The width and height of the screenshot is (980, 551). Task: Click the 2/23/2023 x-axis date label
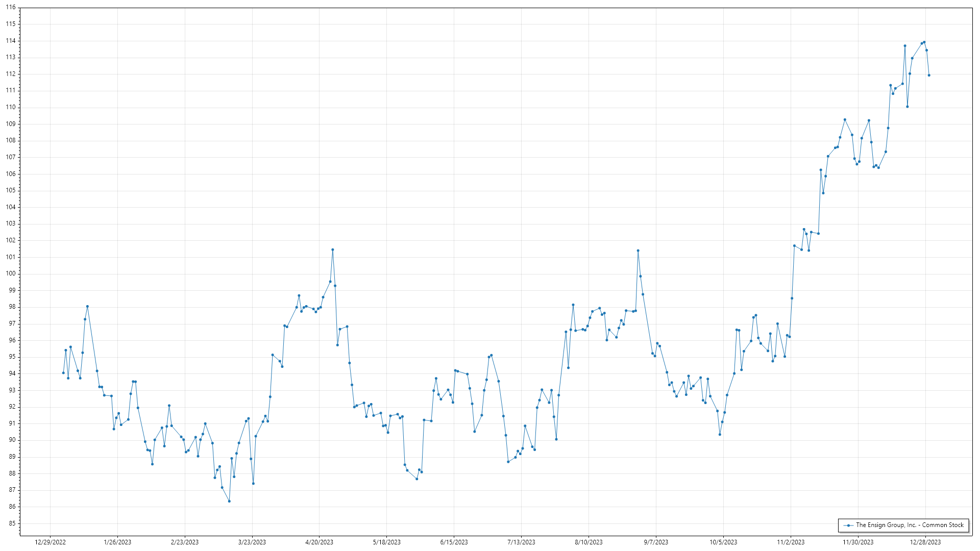pos(185,542)
